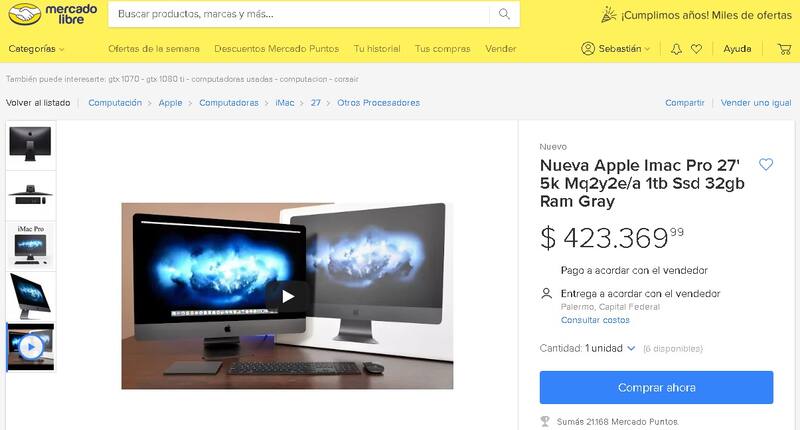
Task: Click the Consultar costos link
Action: [x=595, y=320]
